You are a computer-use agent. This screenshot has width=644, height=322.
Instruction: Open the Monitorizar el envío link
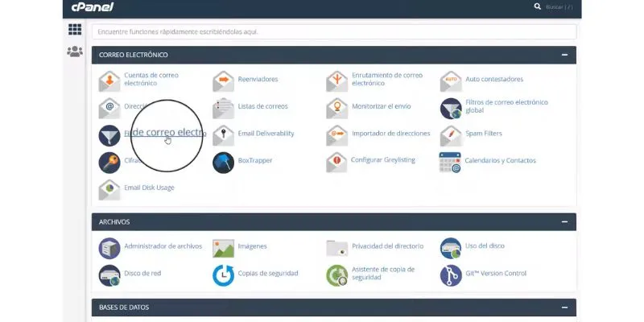381,106
